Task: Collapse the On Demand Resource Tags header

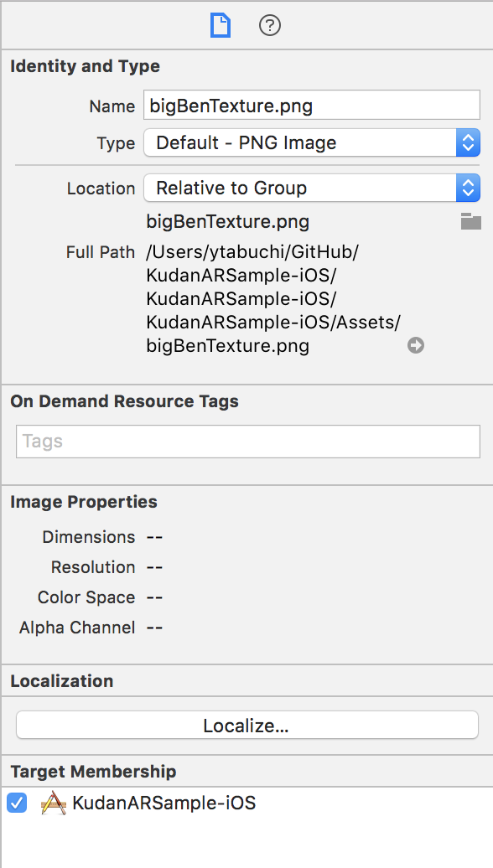Action: click(125, 400)
